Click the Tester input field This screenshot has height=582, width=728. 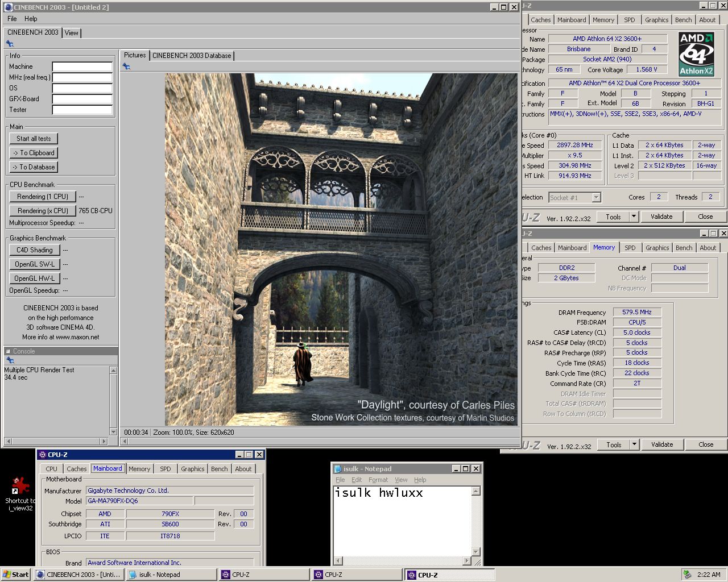[x=82, y=110]
